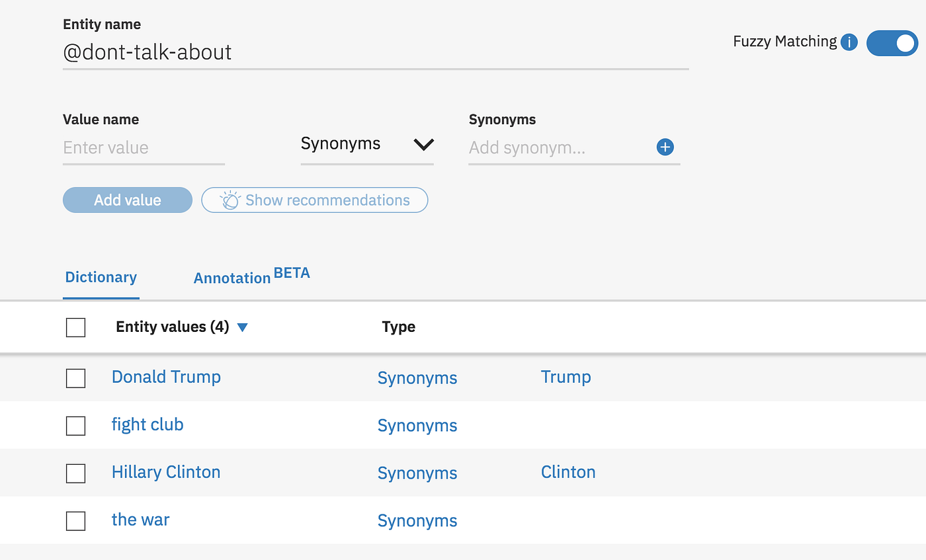The image size is (926, 560).
Task: Click the plus icon to add synonym
Action: click(x=665, y=147)
